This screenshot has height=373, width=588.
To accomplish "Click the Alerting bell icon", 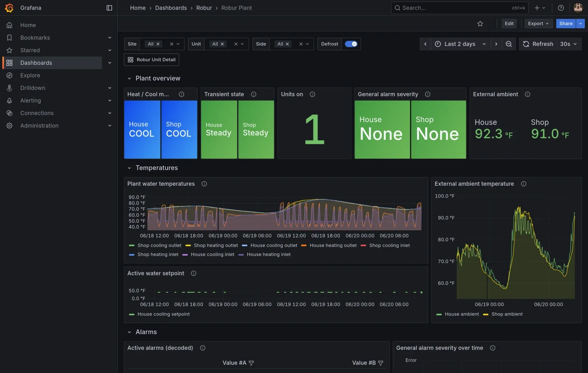I will tap(10, 100).
